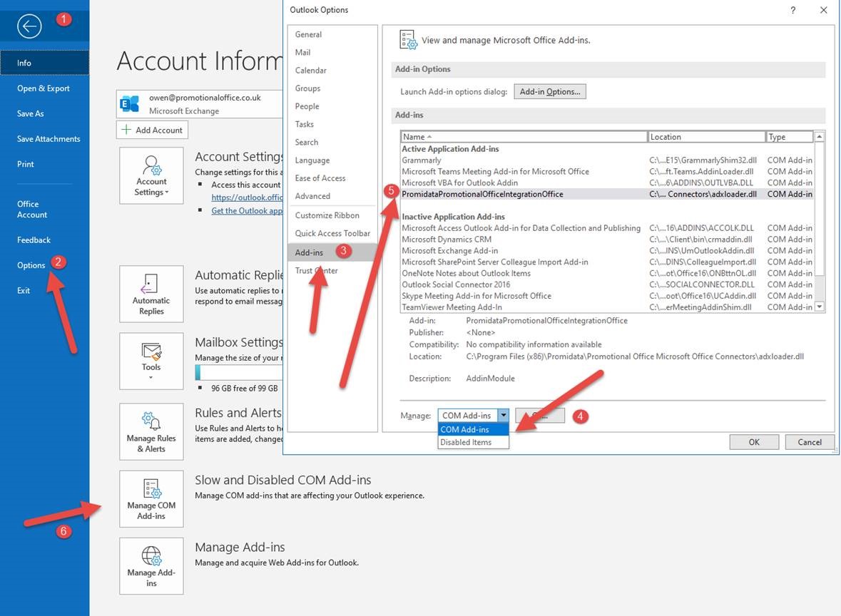Image resolution: width=841 pixels, height=616 pixels.
Task: Select Microsoft SharePoint Server Colleague Import Add-in
Action: click(607, 262)
